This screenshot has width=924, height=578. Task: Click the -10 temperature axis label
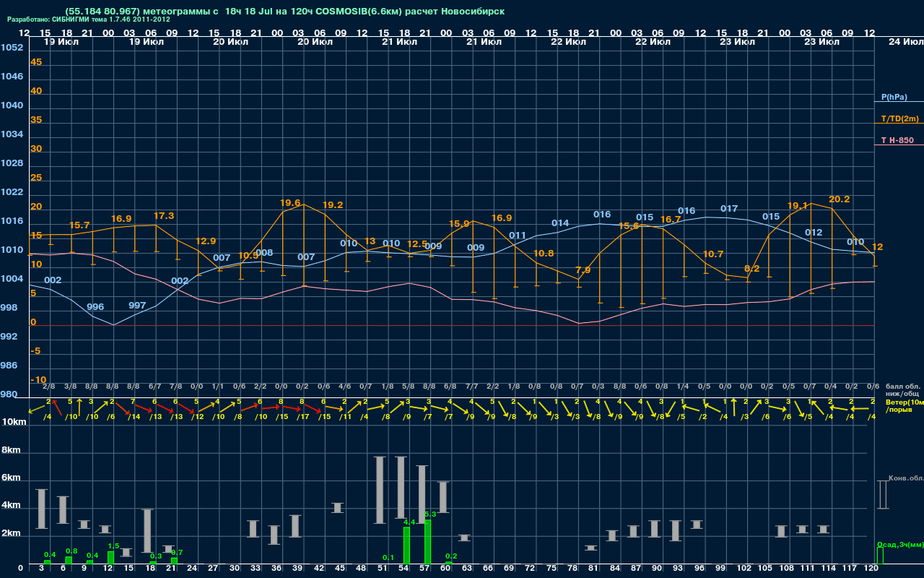click(x=38, y=380)
